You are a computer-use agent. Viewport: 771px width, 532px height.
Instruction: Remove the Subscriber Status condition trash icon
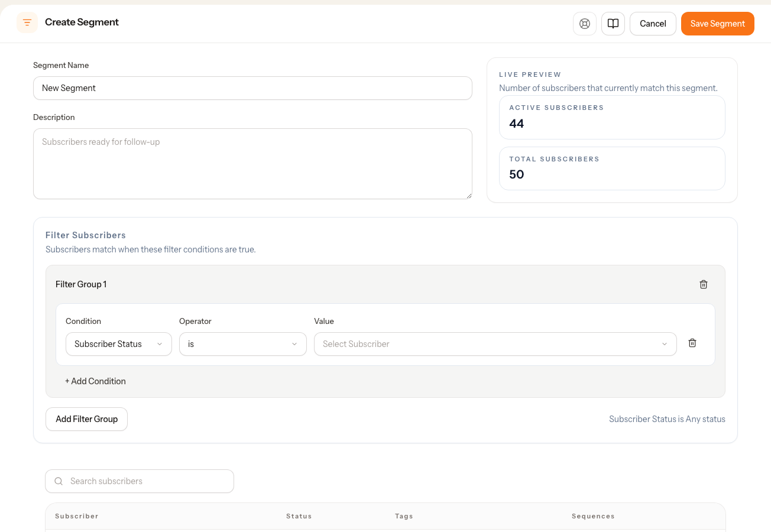click(692, 343)
